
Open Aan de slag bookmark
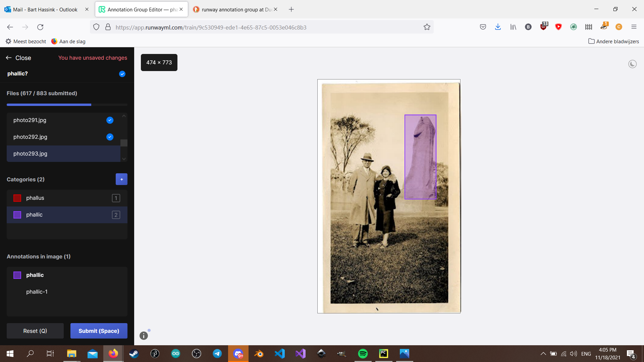[68, 41]
